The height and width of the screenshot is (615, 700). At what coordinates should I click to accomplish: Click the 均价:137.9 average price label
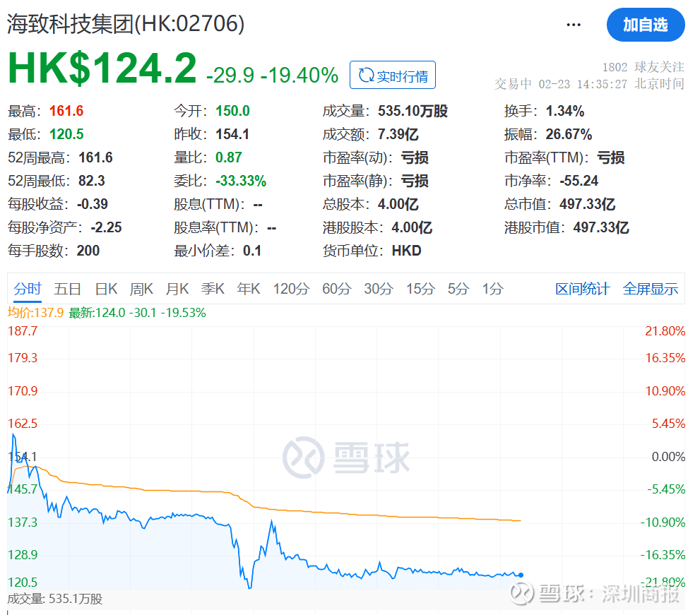36,312
